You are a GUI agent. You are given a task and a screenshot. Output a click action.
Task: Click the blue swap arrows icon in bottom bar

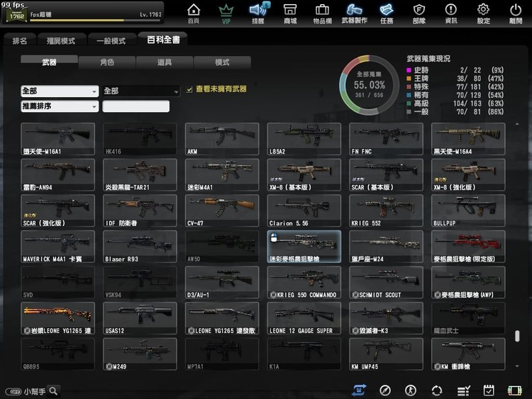click(359, 390)
